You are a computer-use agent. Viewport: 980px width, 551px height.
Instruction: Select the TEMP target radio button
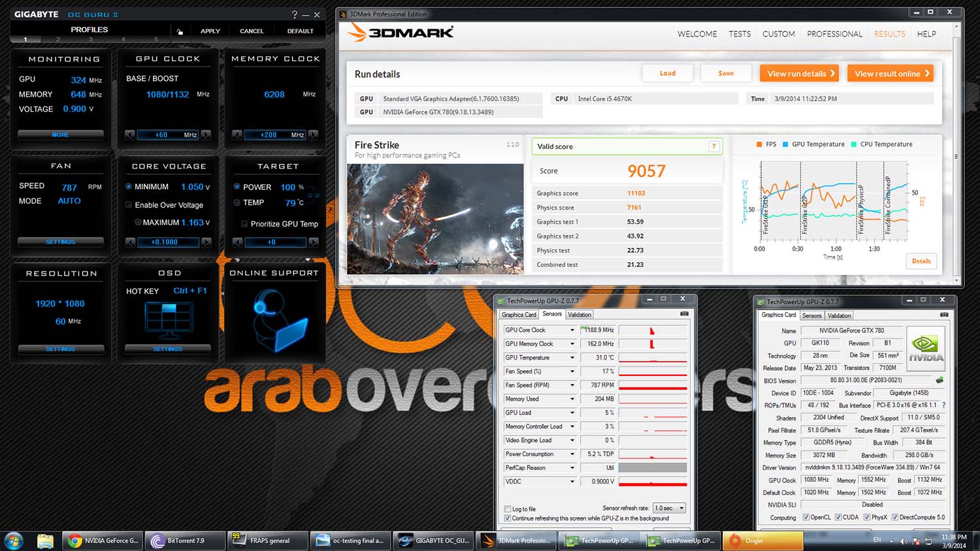coord(237,202)
